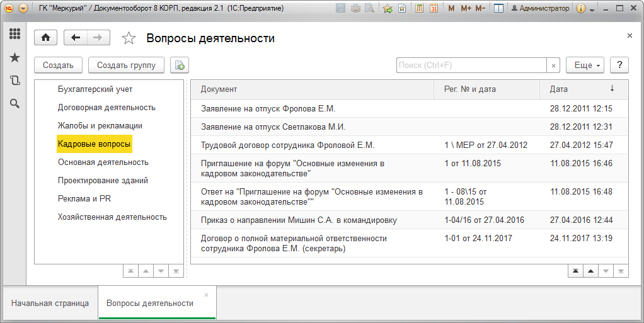Select Кадровые вопросы in the tree
This screenshot has height=323, width=644.
[95, 144]
